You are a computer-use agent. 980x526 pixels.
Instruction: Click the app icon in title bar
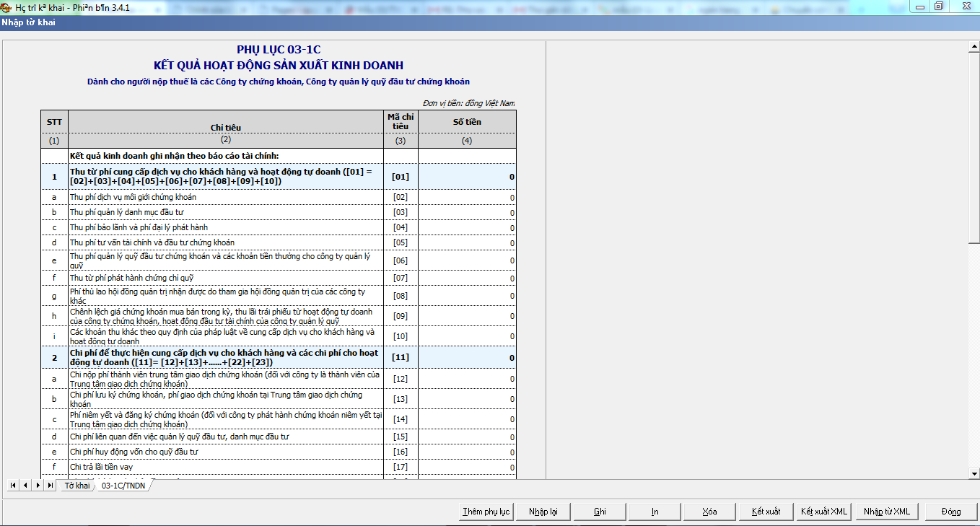(x=6, y=6)
